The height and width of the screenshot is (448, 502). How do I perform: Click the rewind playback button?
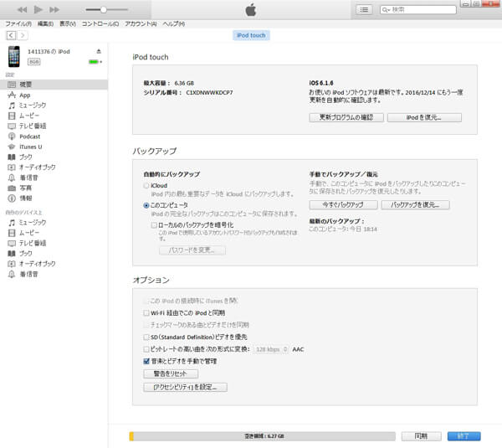point(22,9)
